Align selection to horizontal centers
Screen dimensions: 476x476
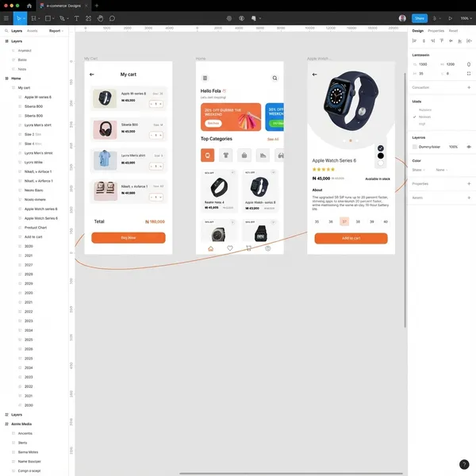click(x=424, y=40)
